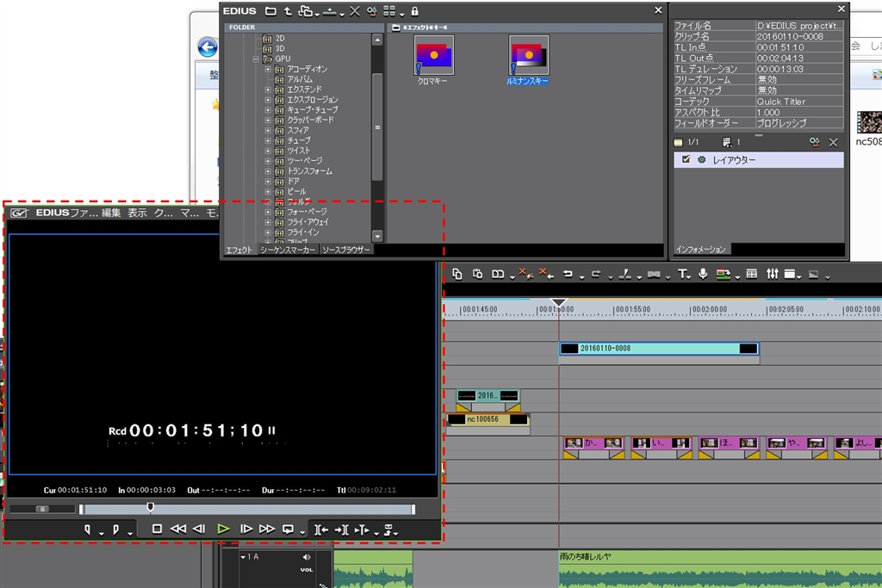The image size is (882, 588).
Task: Select the ピール folder
Action: tap(291, 191)
